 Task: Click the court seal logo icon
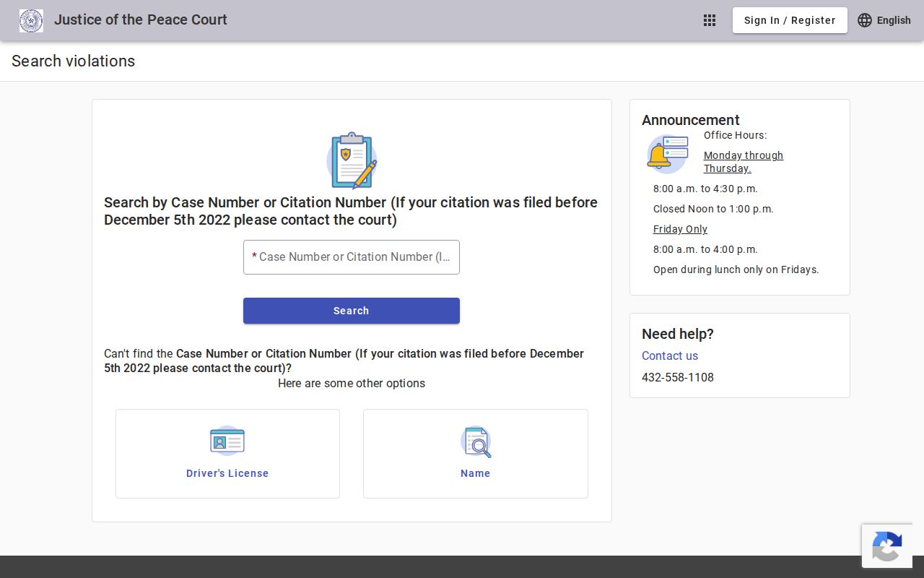(x=31, y=20)
